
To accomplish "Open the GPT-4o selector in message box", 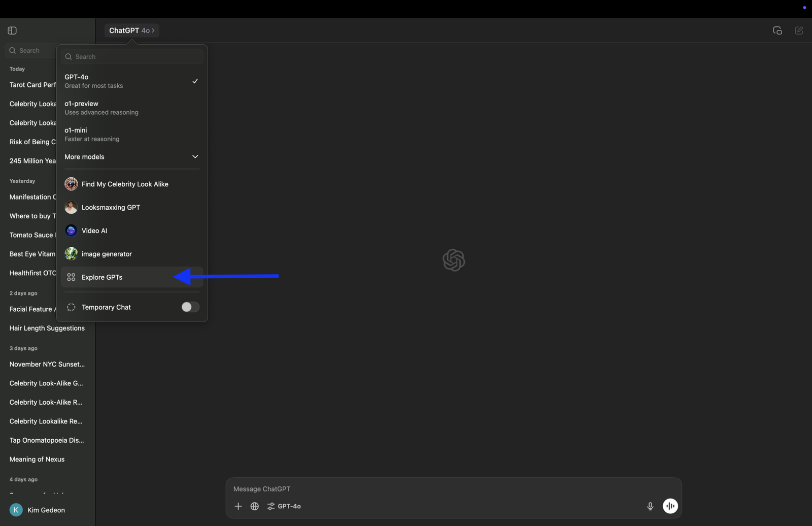I will pos(284,506).
